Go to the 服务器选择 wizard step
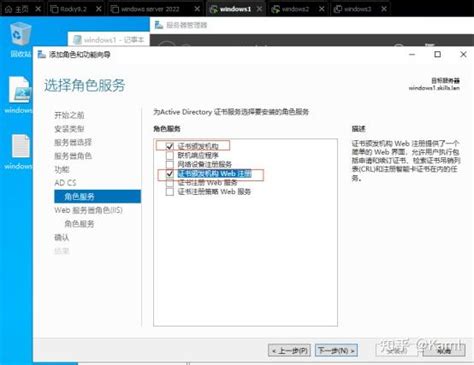The width and height of the screenshot is (474, 365). (x=73, y=142)
